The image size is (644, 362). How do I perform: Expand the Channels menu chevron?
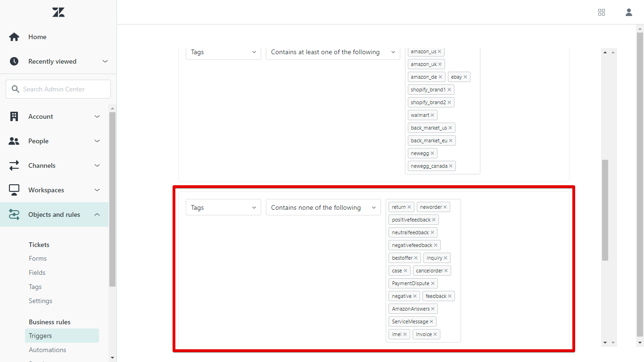pos(97,165)
